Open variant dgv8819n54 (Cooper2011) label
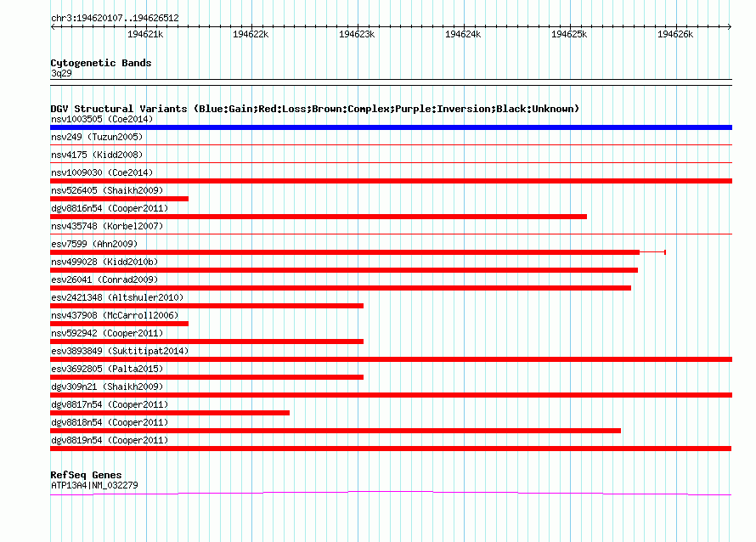This screenshot has width=756, height=542. tap(110, 440)
